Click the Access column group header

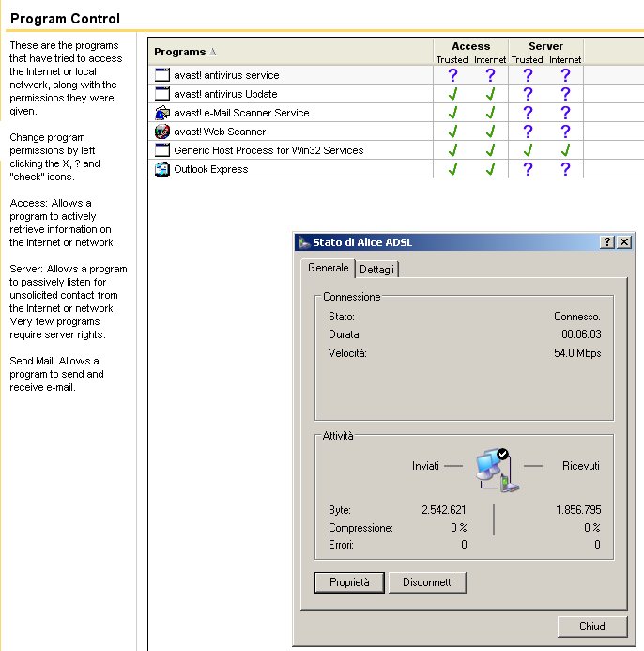[471, 46]
